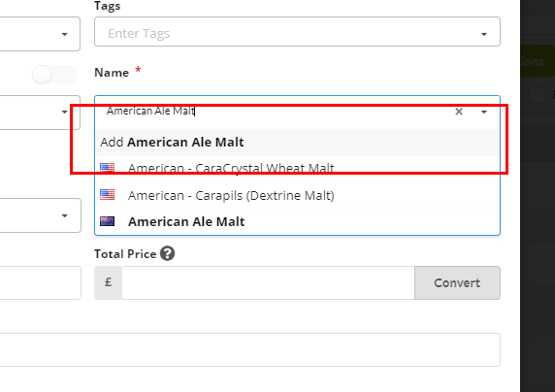This screenshot has width=555, height=392.
Task: Click the Enter Tags input field
Action: pos(290,33)
